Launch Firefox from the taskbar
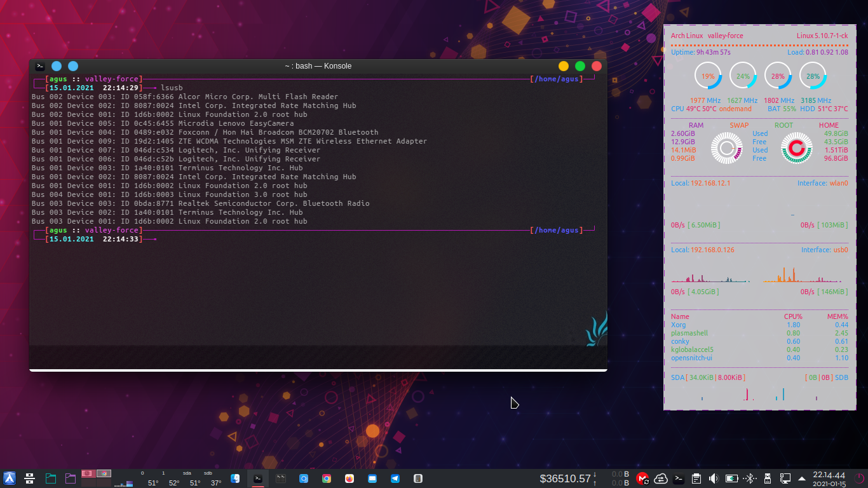 349,478
